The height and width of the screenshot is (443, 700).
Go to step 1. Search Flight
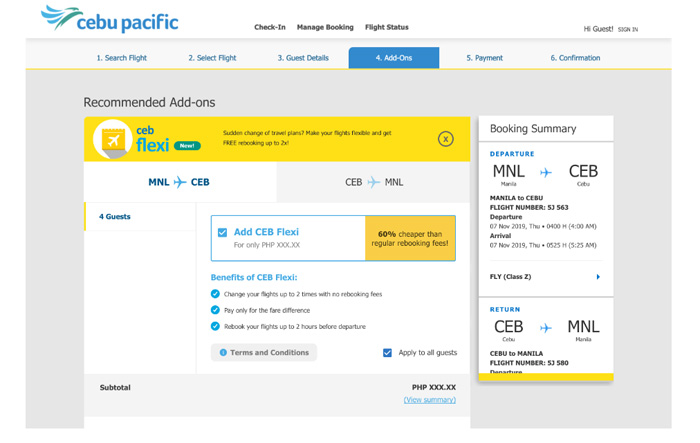pos(121,58)
